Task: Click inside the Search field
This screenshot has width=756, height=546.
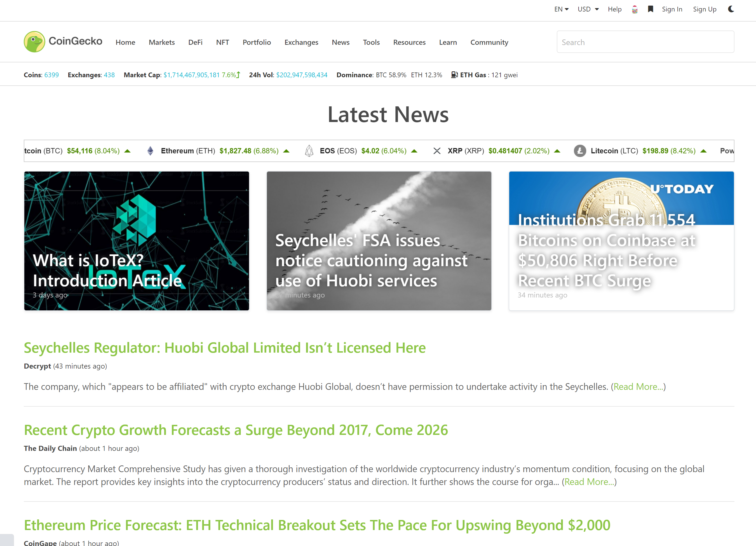Action: (x=645, y=42)
